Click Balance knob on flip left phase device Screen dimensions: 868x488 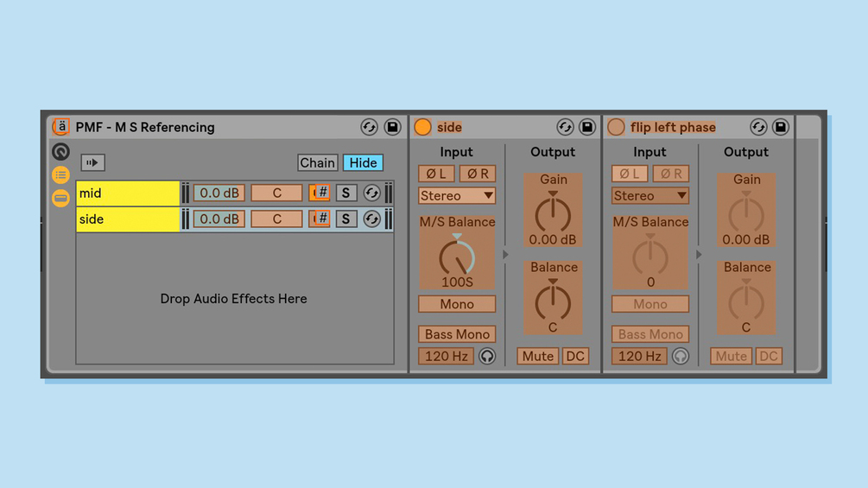746,301
